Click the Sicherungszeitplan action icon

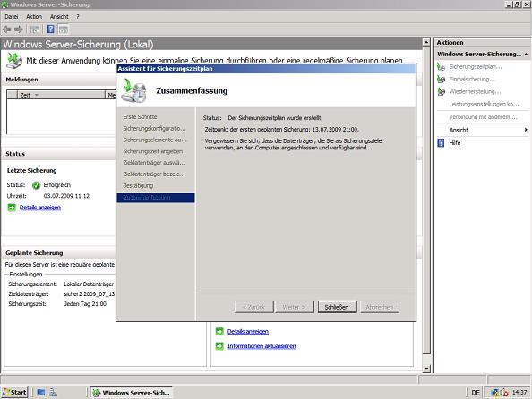(441, 67)
